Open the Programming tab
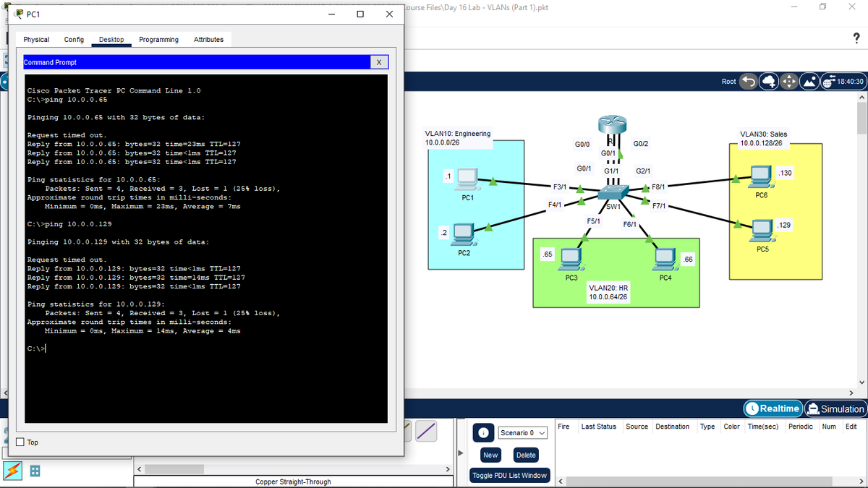This screenshot has height=488, width=868. pos(158,40)
